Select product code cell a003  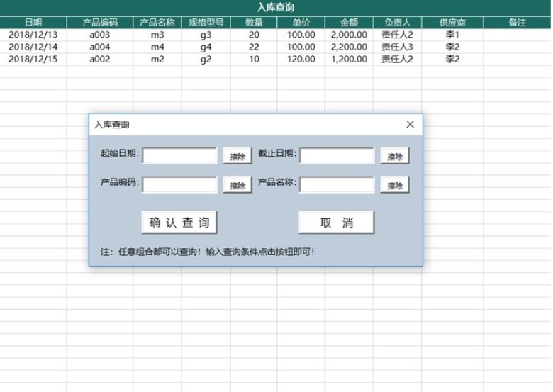(x=100, y=35)
